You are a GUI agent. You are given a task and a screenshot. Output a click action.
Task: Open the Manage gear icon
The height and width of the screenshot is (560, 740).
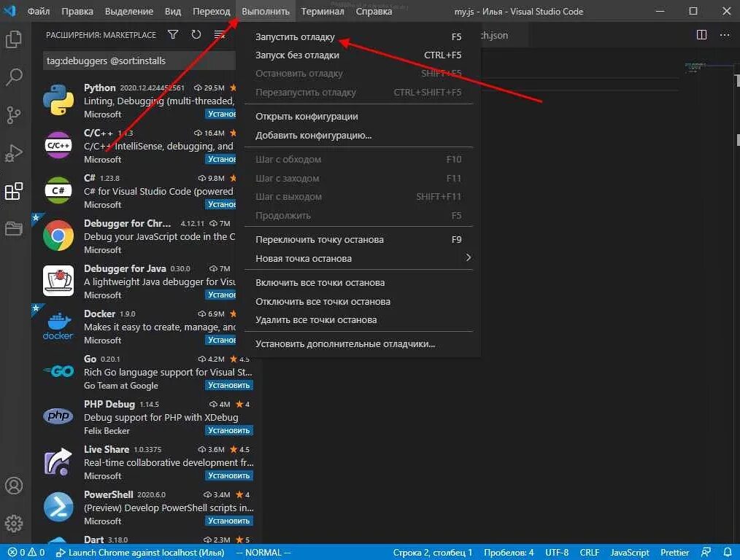pos(14,524)
